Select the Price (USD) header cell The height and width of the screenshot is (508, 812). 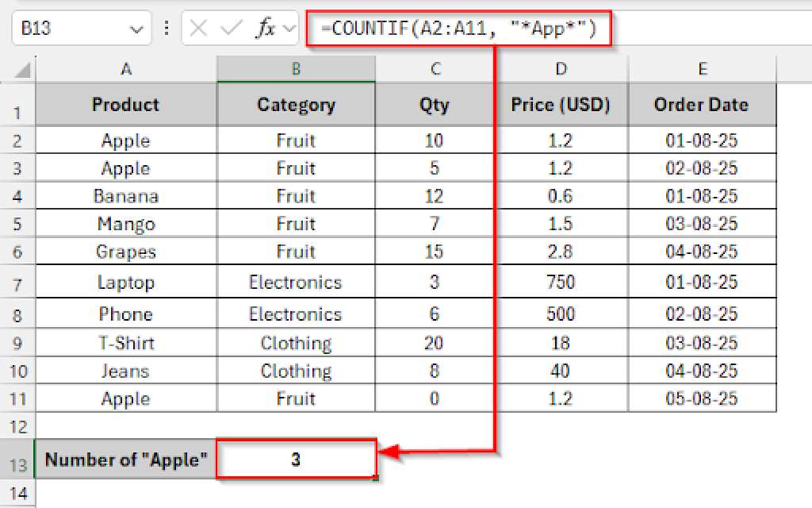[560, 104]
